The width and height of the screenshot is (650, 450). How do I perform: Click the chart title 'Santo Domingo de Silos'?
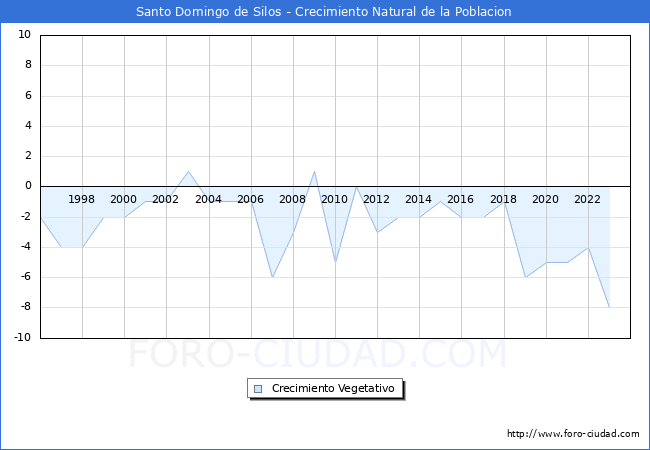209,12
